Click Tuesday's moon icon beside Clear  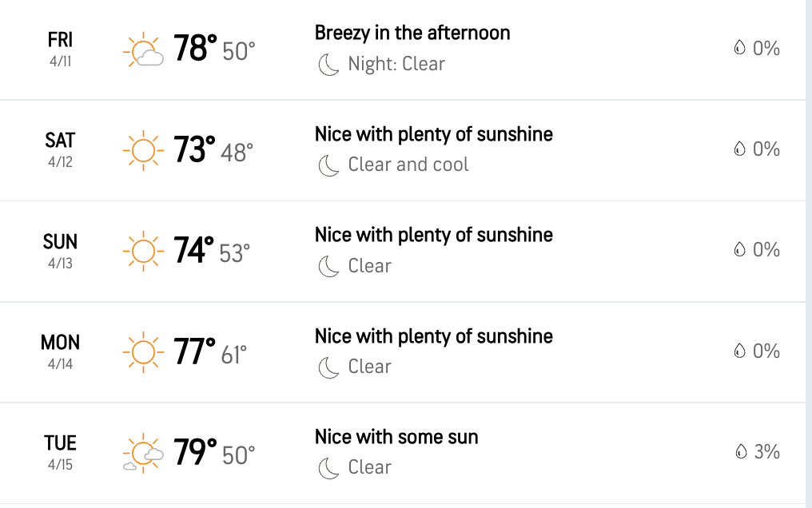point(328,468)
